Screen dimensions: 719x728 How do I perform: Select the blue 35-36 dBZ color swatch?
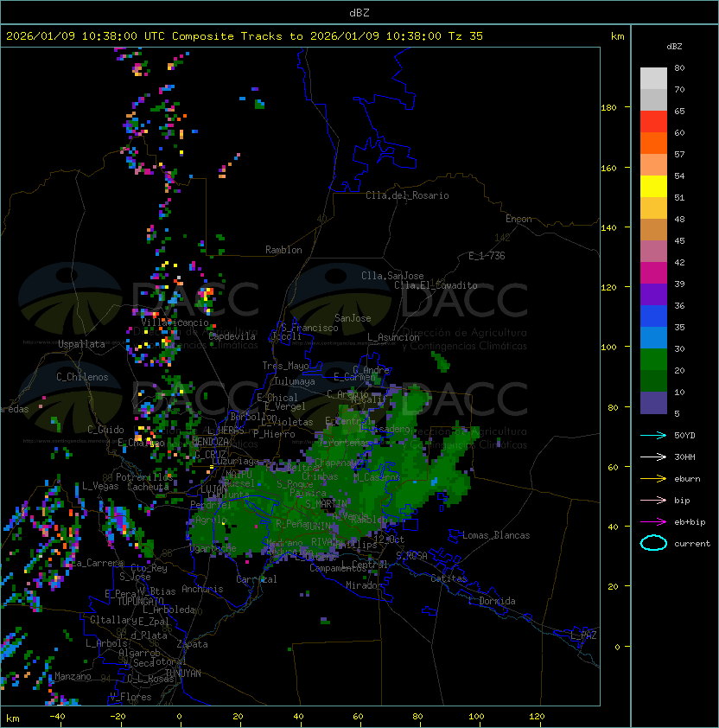point(653,316)
